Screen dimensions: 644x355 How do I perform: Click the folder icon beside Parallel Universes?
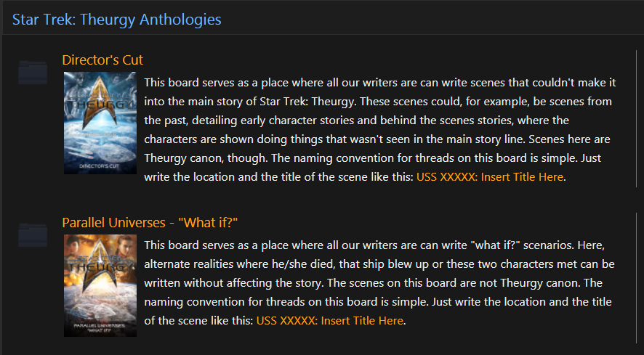coord(33,234)
